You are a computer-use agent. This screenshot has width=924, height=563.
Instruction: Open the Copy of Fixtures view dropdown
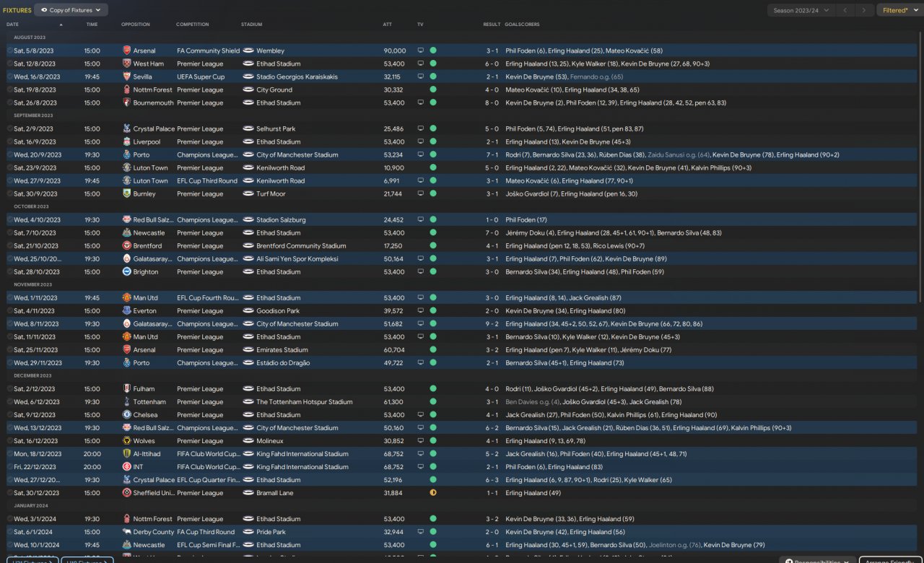[x=71, y=10]
